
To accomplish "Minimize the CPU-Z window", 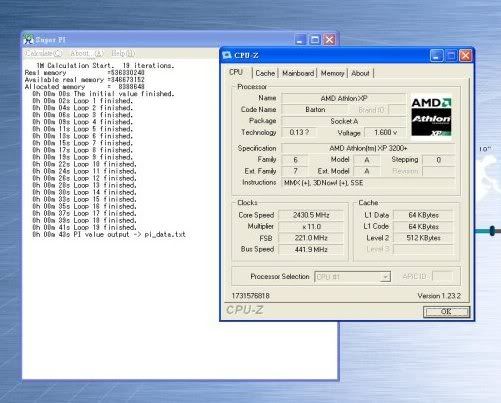I will 437,55.
